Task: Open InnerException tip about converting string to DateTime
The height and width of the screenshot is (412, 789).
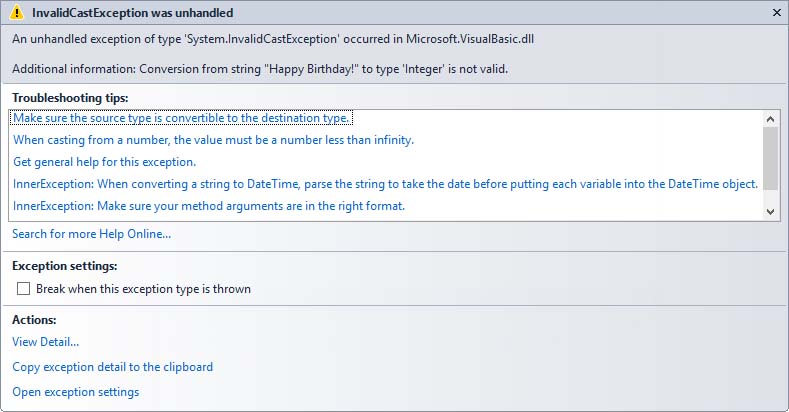Action: [385, 184]
